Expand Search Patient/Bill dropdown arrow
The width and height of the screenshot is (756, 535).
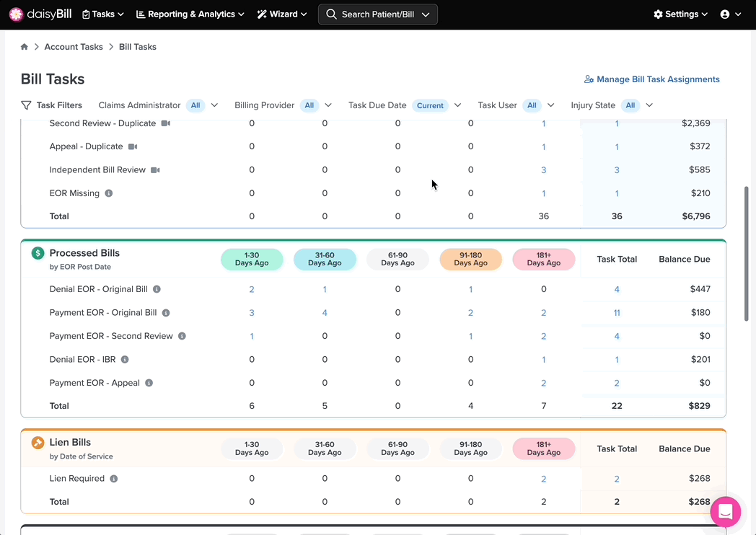coord(426,14)
